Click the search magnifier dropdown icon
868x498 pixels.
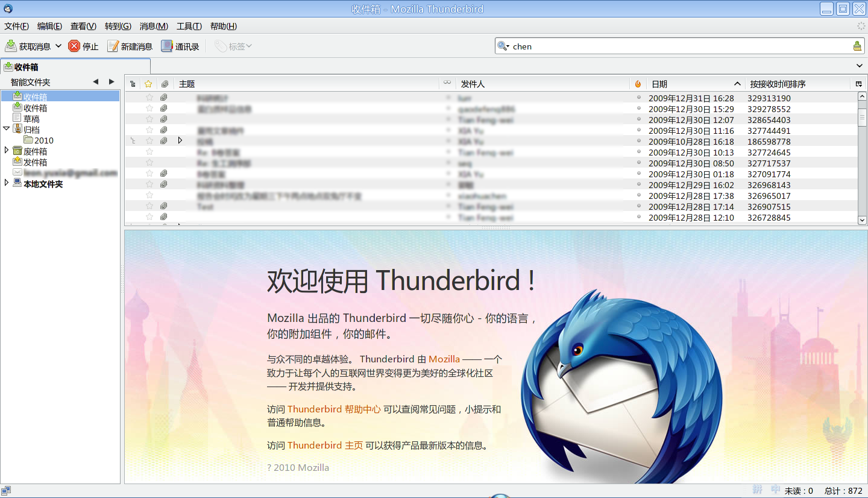[x=503, y=46]
